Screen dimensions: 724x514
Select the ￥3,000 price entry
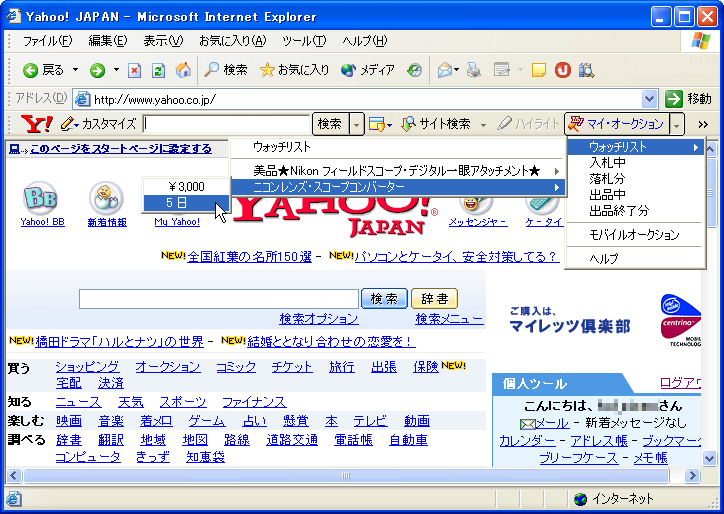pos(186,187)
